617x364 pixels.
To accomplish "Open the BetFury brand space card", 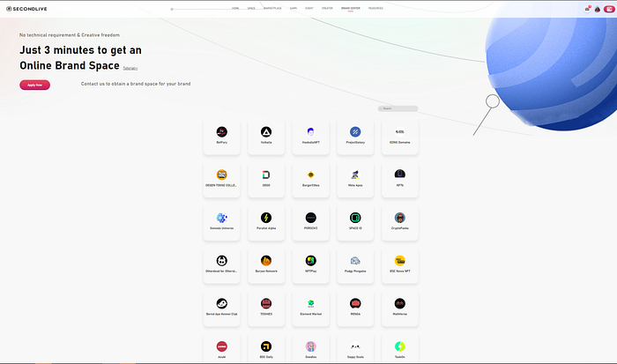I will [x=221, y=137].
